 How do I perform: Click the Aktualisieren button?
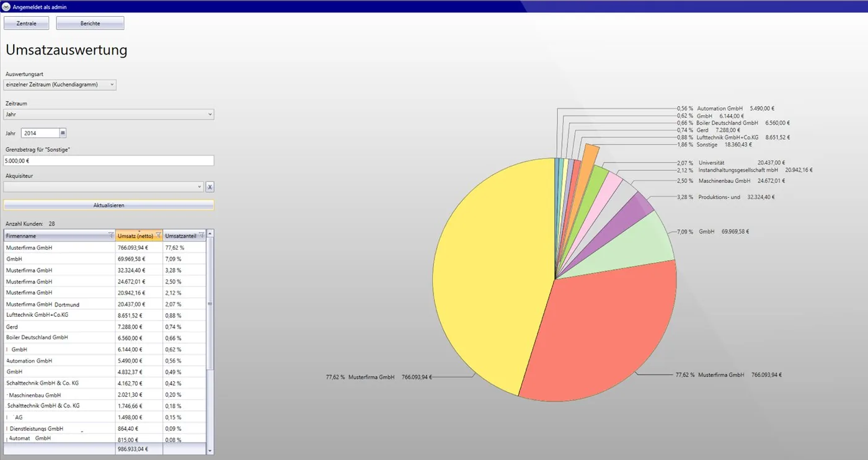coord(108,205)
